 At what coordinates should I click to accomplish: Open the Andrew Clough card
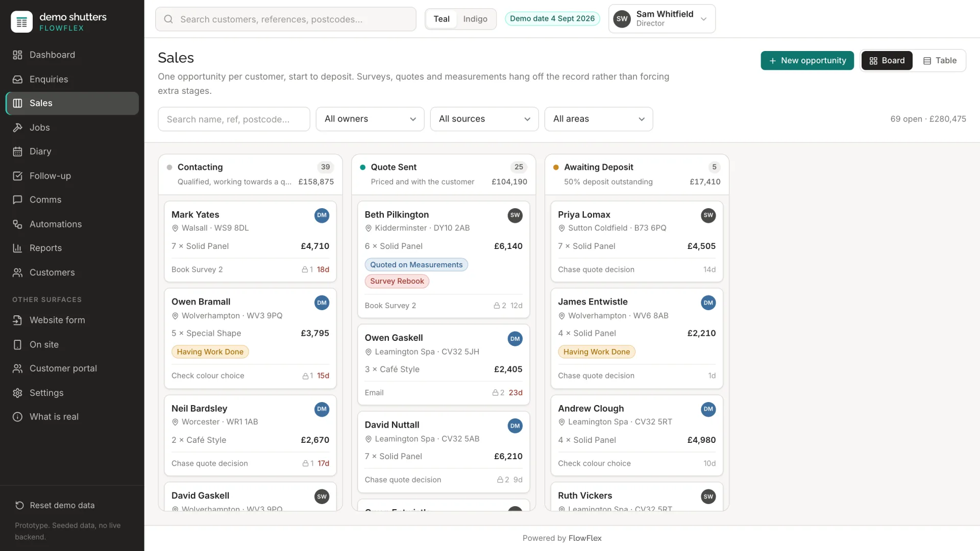point(636,436)
